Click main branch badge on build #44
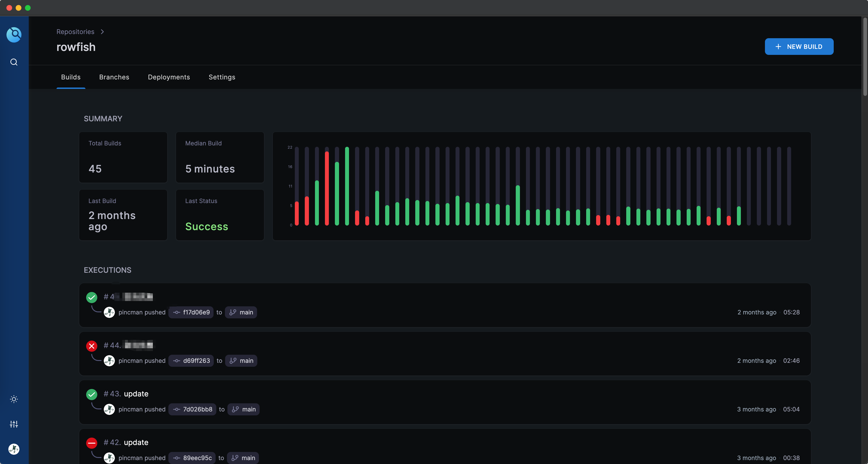868x464 pixels. pyautogui.click(x=241, y=361)
